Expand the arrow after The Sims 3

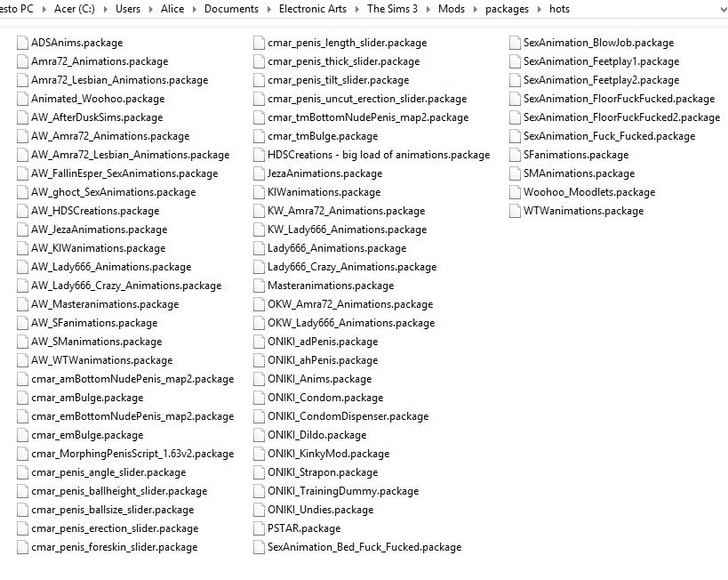click(428, 9)
